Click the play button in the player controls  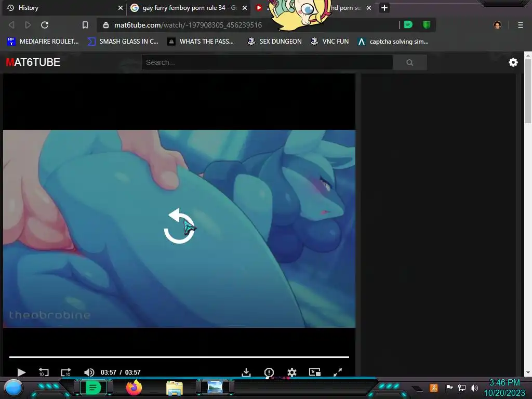pyautogui.click(x=21, y=372)
